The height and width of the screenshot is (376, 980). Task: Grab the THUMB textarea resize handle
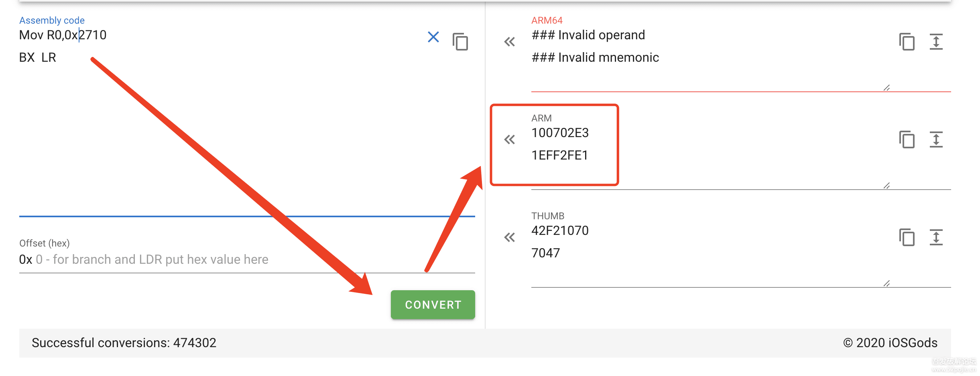[886, 283]
